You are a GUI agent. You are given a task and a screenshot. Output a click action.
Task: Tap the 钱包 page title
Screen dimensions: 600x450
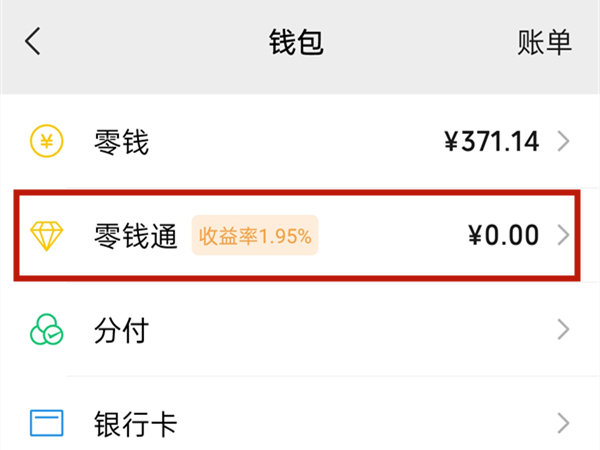click(x=297, y=42)
